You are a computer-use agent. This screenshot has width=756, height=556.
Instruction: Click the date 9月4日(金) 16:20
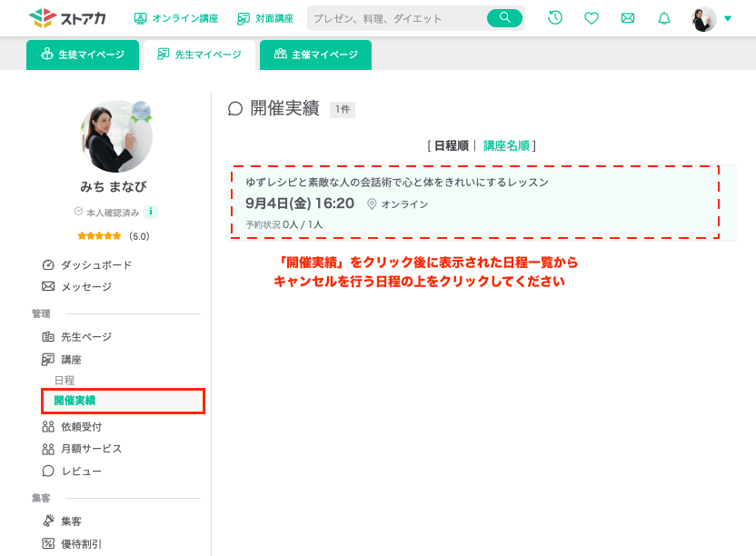pyautogui.click(x=300, y=204)
